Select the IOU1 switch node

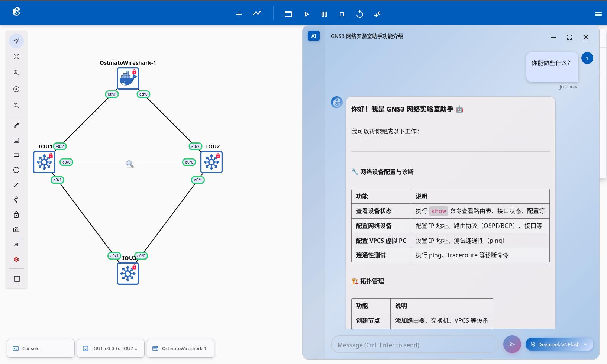coord(44,162)
